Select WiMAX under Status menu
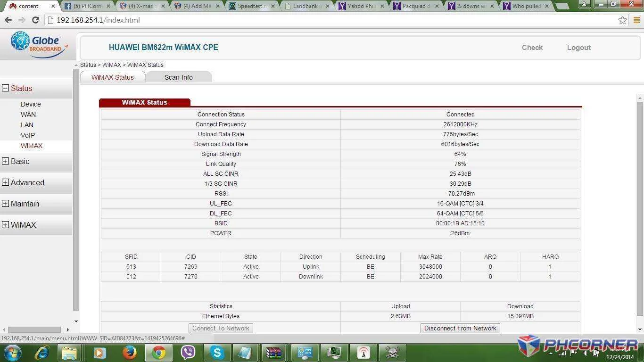This screenshot has height=362, width=644. (x=32, y=146)
